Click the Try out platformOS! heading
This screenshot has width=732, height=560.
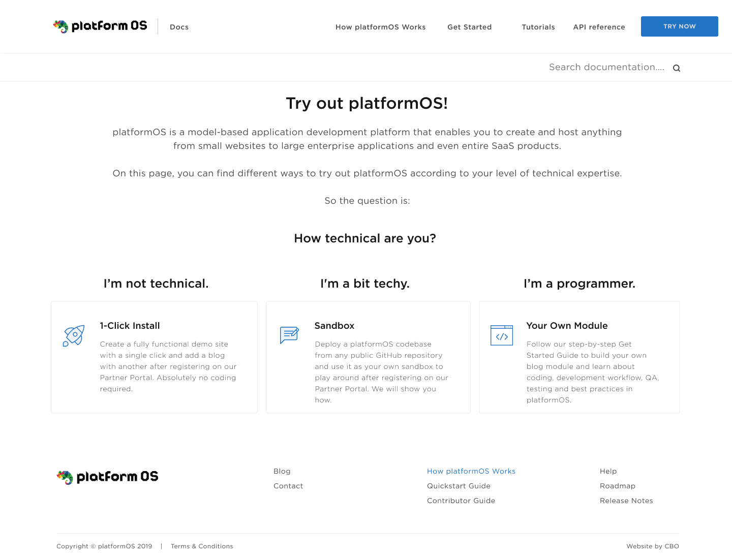367,103
